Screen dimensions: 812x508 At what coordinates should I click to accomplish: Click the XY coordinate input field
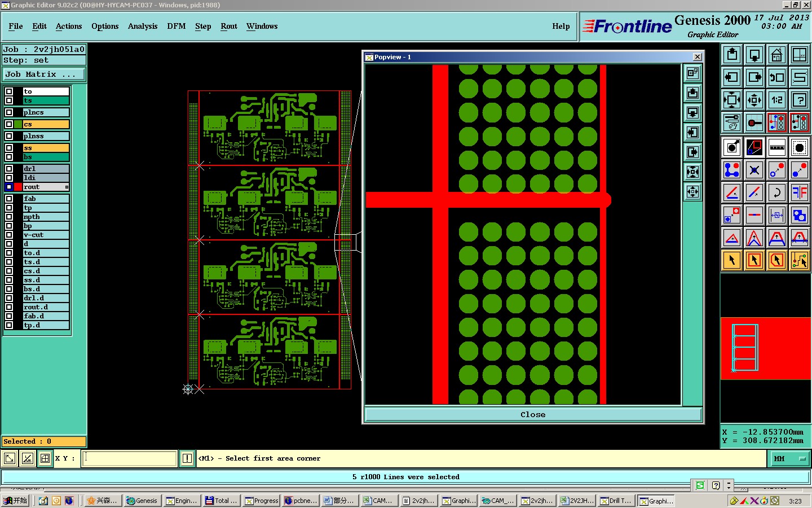130,458
